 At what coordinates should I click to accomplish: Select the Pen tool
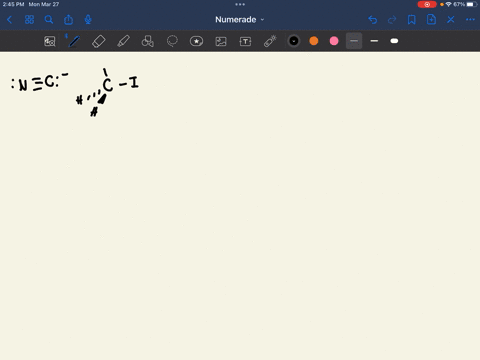coord(74,41)
